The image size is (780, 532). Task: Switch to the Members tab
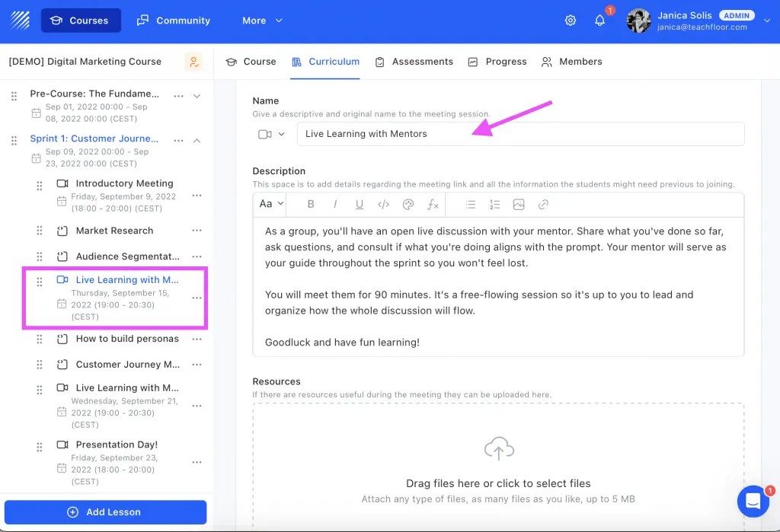(571, 62)
